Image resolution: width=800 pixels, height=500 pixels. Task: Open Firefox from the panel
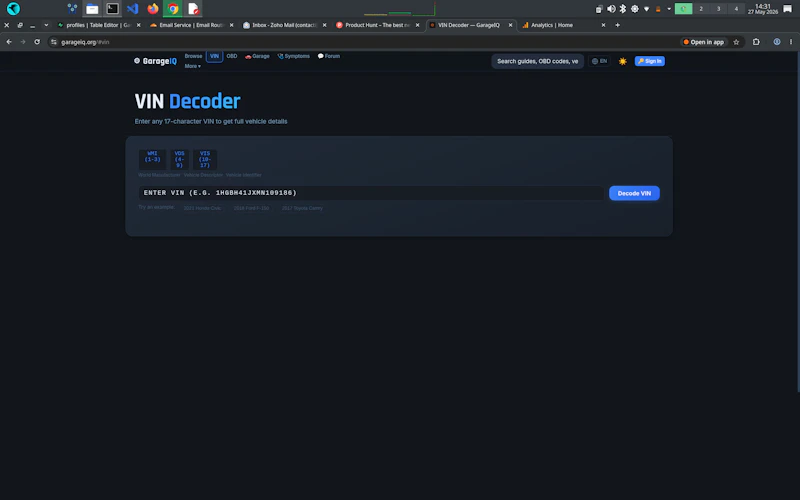153,9
